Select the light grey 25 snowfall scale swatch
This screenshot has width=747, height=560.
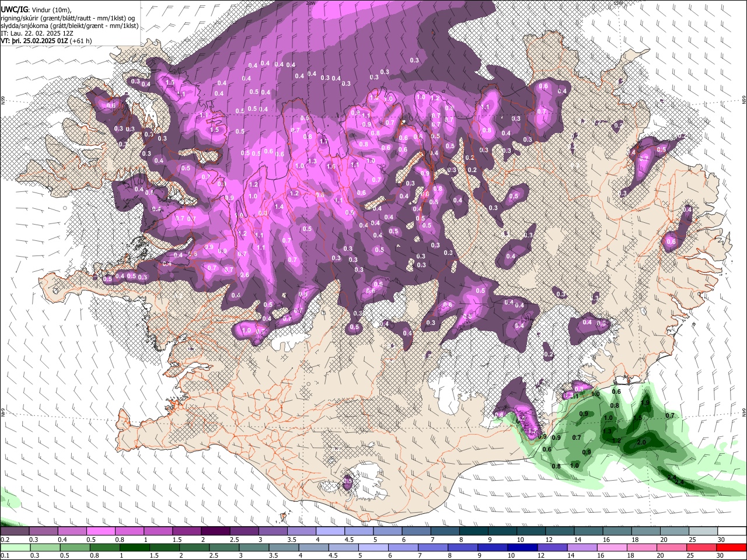click(x=703, y=531)
